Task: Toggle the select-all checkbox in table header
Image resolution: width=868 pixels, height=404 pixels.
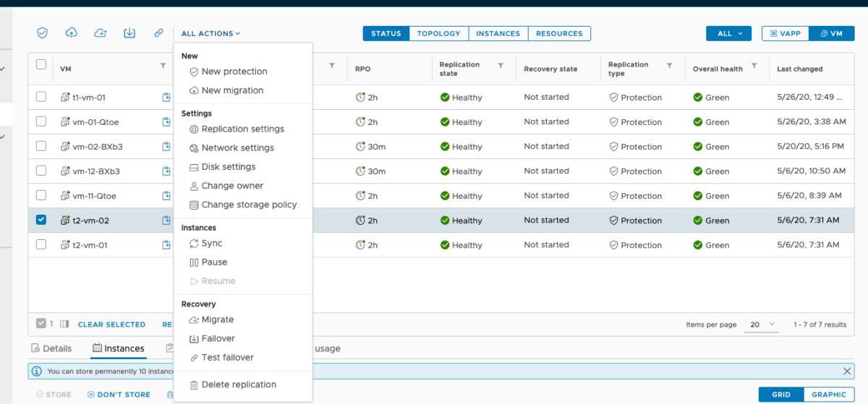Action: coord(41,64)
